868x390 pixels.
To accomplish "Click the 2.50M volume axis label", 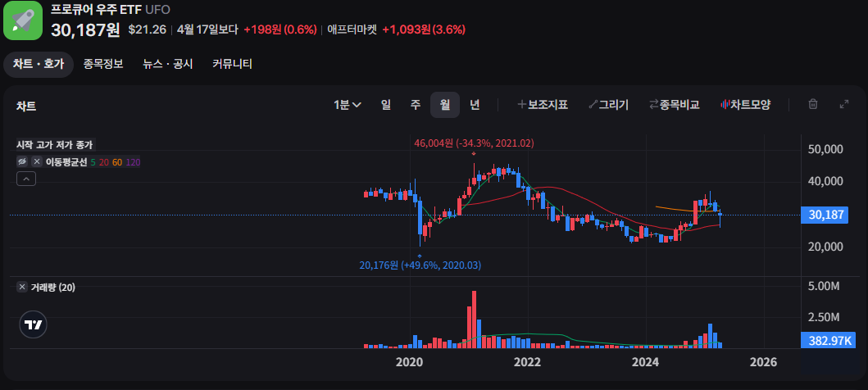I will click(825, 318).
